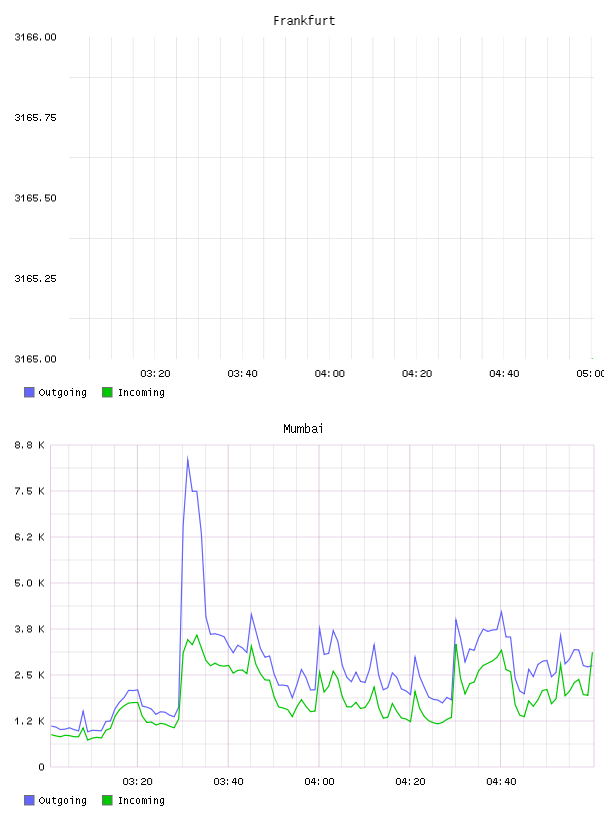608x816 pixels.
Task: Click the Frankfurt chart title
Action: click(x=304, y=21)
